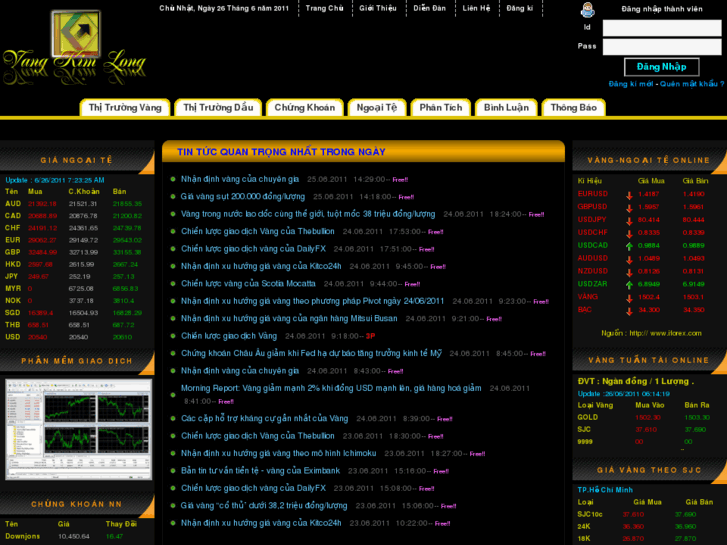This screenshot has height=545, width=727.
Task: Open the Thị Trường Vàng tab
Action: click(125, 108)
